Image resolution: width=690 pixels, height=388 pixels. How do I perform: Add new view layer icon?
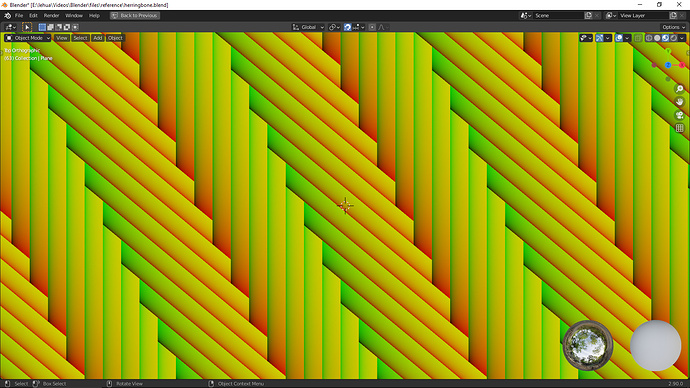click(x=673, y=15)
